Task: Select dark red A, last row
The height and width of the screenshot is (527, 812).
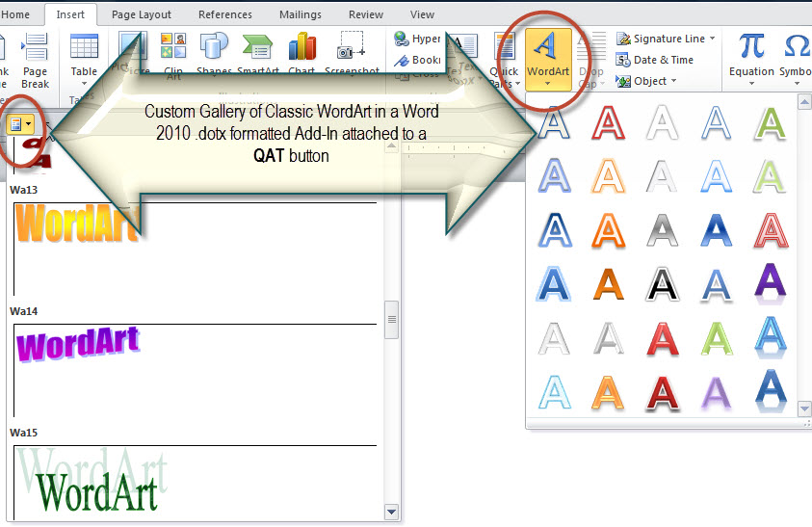Action: point(663,393)
